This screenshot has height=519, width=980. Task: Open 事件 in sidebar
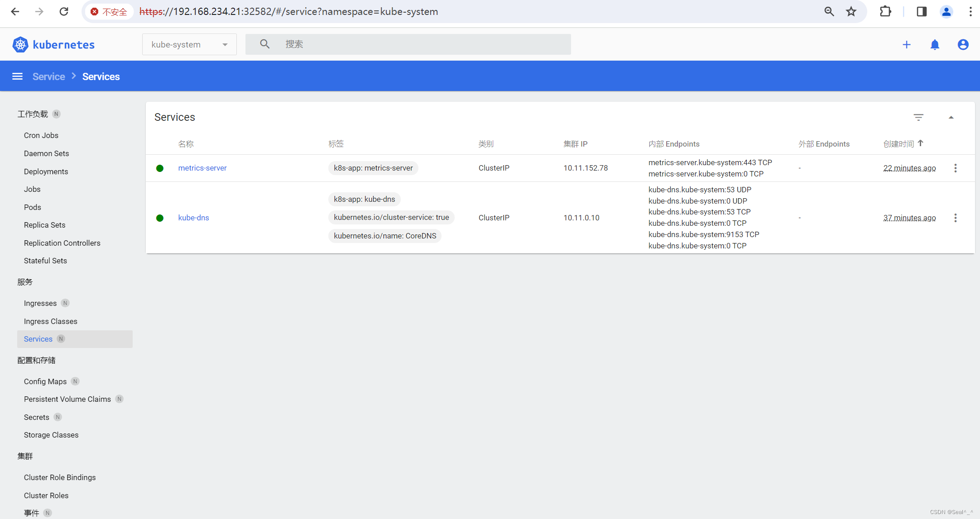(32, 513)
